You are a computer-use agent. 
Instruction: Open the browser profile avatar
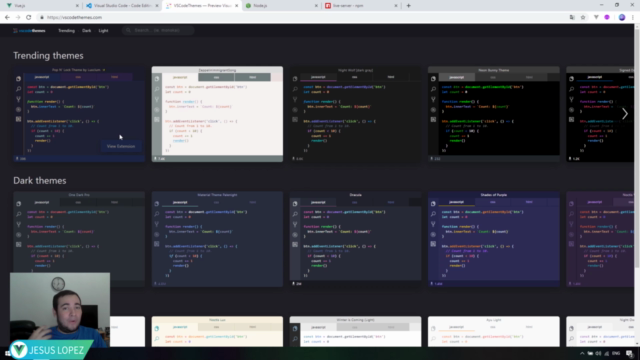(x=622, y=17)
